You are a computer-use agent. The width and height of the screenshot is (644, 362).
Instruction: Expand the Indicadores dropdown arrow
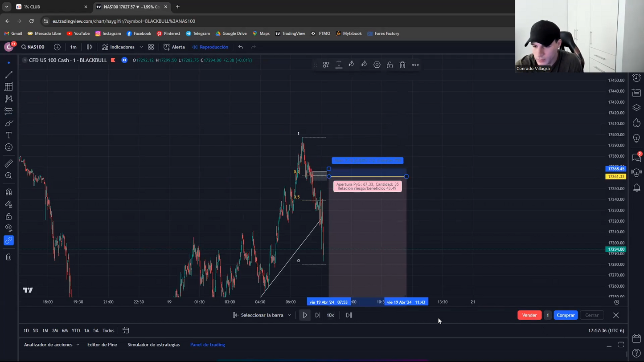[141, 47]
